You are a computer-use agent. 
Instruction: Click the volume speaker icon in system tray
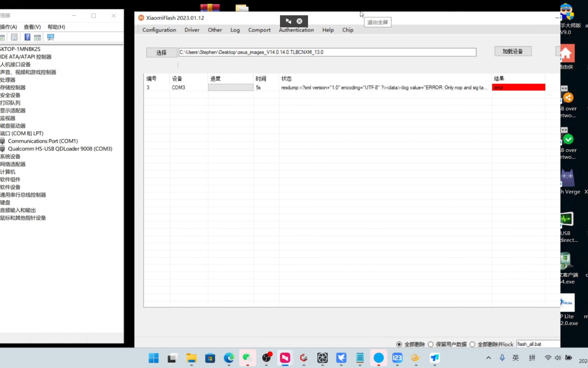(558, 358)
